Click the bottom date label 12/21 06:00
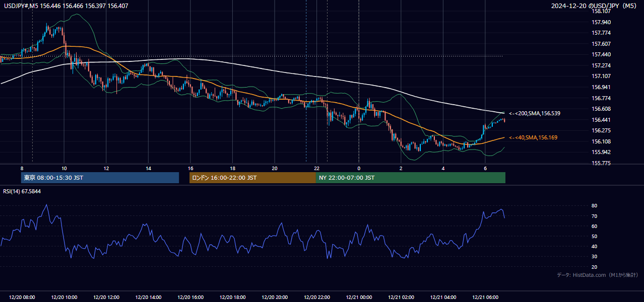The width and height of the screenshot is (644, 302). 485,297
